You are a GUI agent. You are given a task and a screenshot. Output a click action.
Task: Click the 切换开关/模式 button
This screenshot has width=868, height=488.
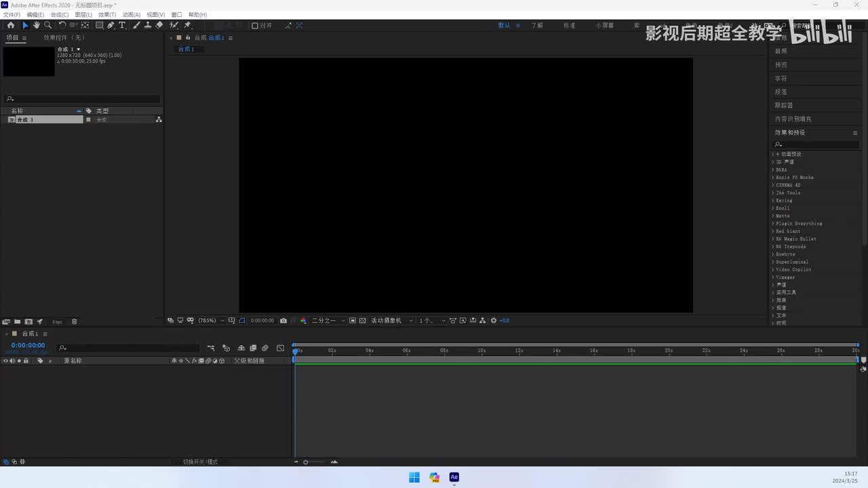click(201, 462)
